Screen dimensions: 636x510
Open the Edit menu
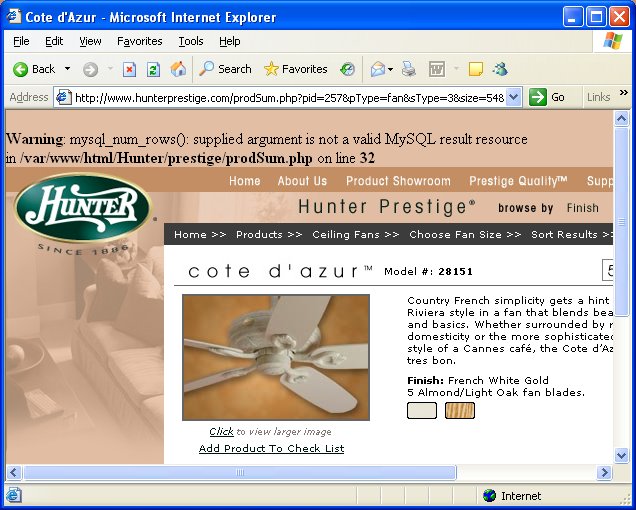pos(54,41)
